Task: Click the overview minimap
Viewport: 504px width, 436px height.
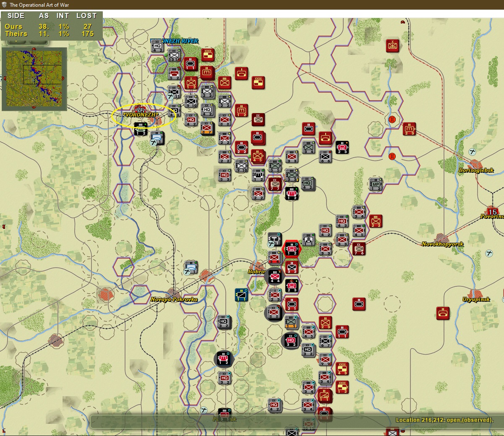Action: 34,79
